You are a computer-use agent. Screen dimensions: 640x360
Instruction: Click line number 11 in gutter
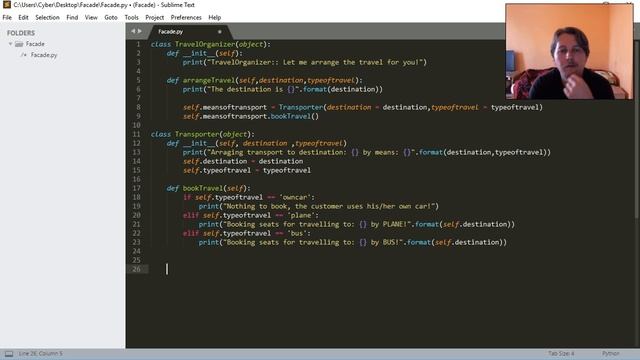tap(136, 134)
